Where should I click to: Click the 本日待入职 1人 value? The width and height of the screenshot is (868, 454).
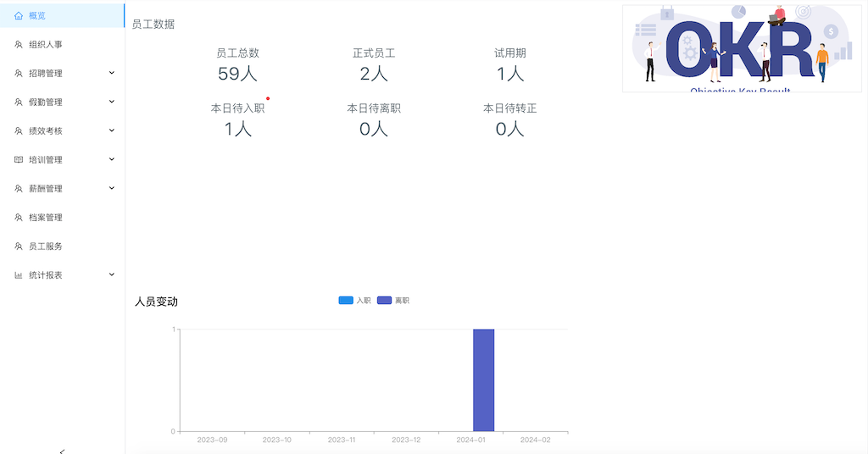click(237, 129)
